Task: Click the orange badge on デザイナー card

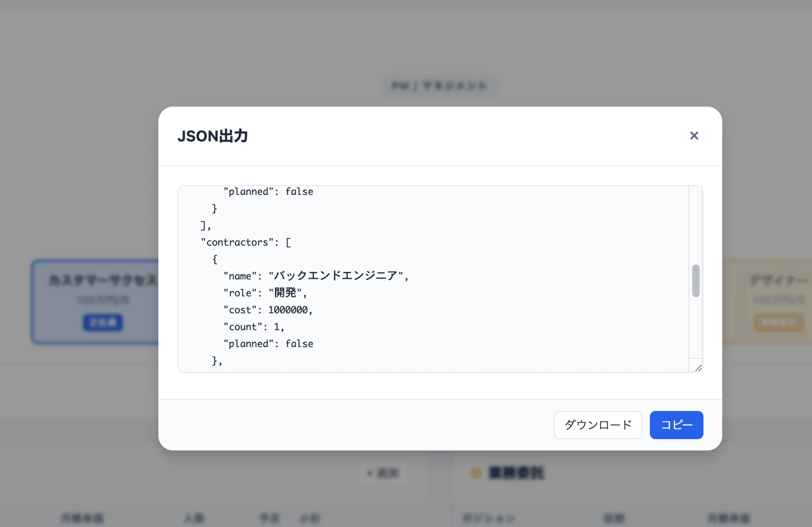Action: [779, 323]
